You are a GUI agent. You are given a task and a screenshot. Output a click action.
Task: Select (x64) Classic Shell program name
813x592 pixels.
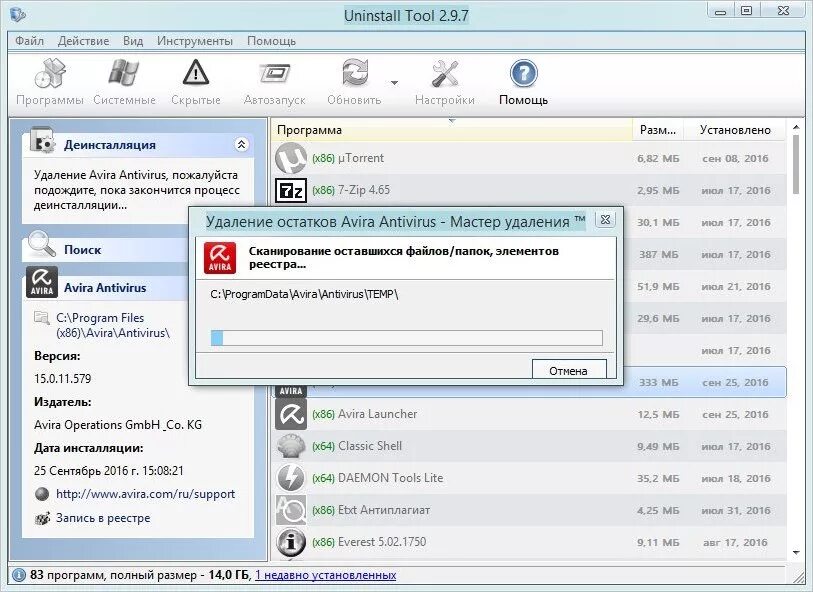point(357,446)
